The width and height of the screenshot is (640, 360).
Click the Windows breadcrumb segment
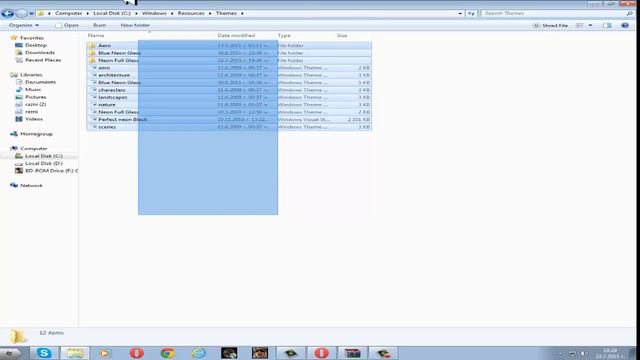pos(154,13)
